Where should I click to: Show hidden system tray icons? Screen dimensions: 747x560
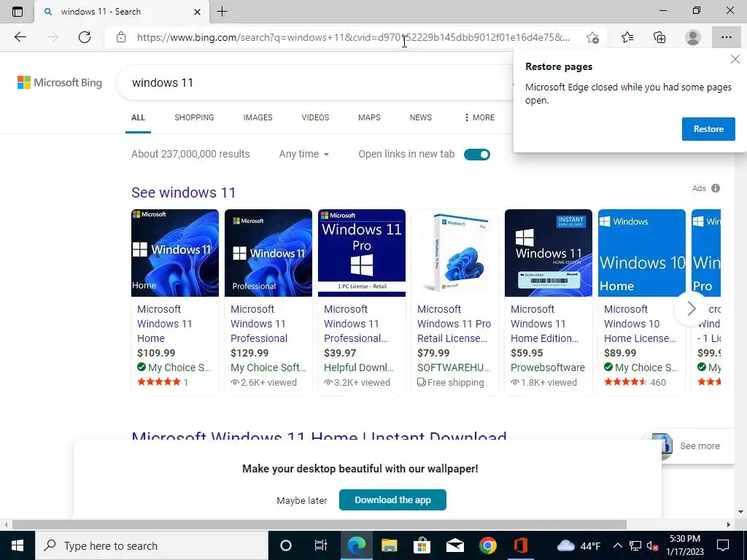(x=617, y=545)
